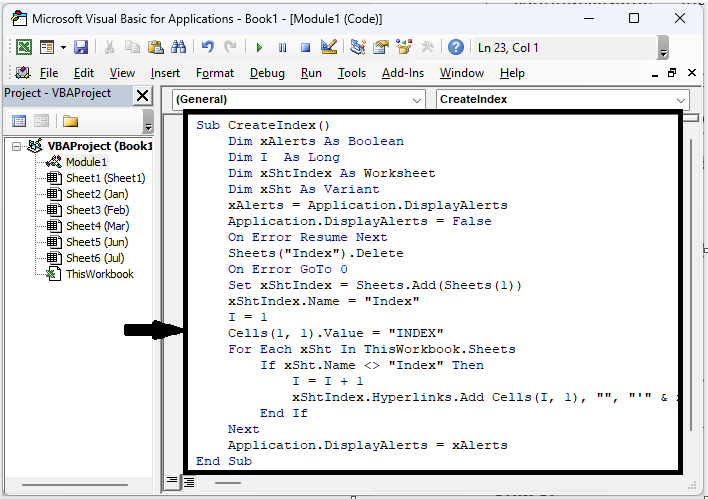Select Sheet4 (Mar) in project tree

[x=98, y=226]
